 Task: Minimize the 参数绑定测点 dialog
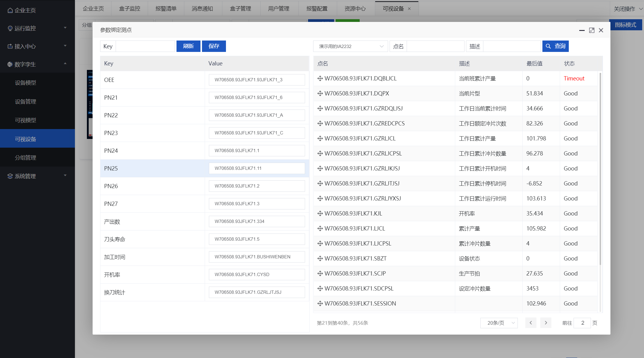(x=582, y=30)
